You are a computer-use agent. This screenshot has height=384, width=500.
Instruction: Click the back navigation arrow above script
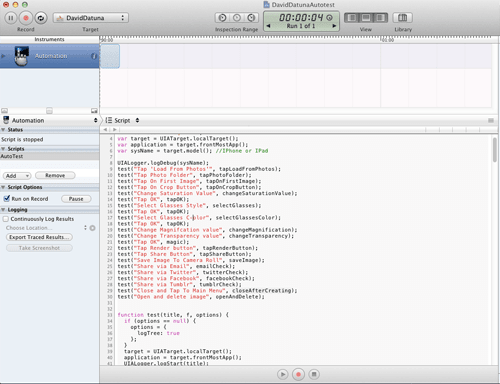coord(105,129)
